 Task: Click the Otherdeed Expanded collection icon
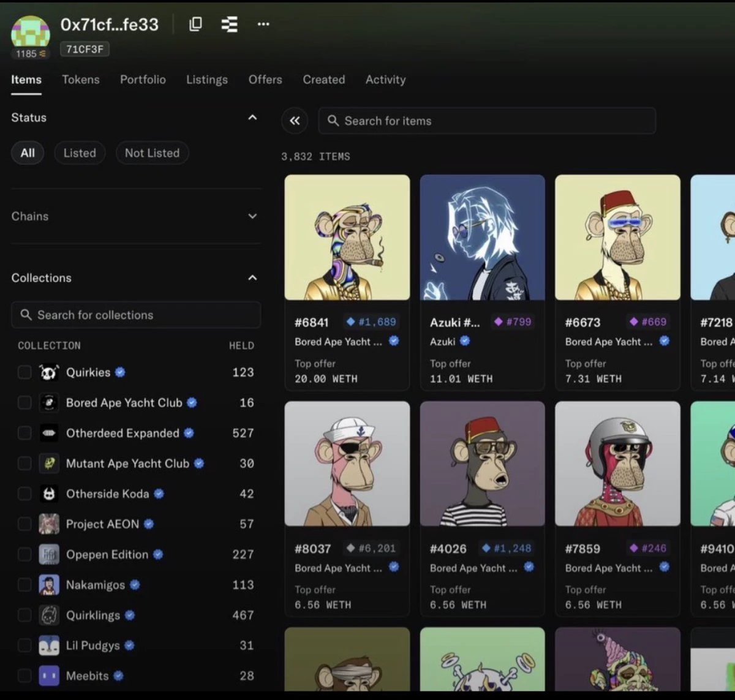click(x=49, y=433)
